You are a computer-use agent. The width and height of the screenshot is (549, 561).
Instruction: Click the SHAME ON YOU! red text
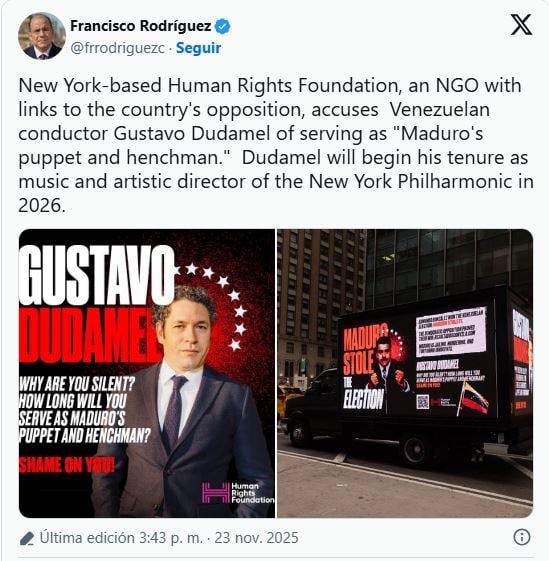tap(67, 465)
